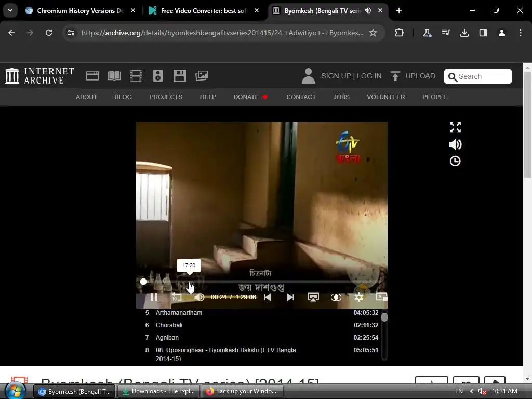Play track 6 Chorabali
The height and width of the screenshot is (399, 532).
(262, 325)
